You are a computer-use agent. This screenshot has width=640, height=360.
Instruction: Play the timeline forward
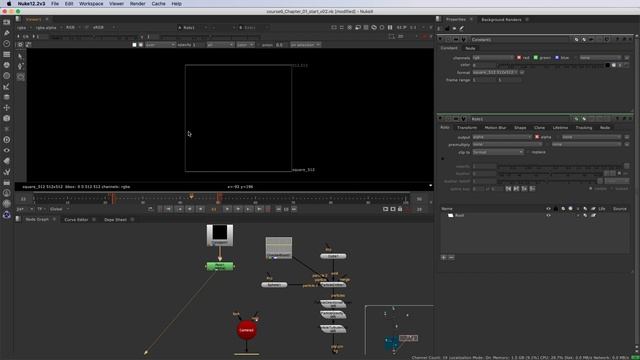click(x=227, y=209)
